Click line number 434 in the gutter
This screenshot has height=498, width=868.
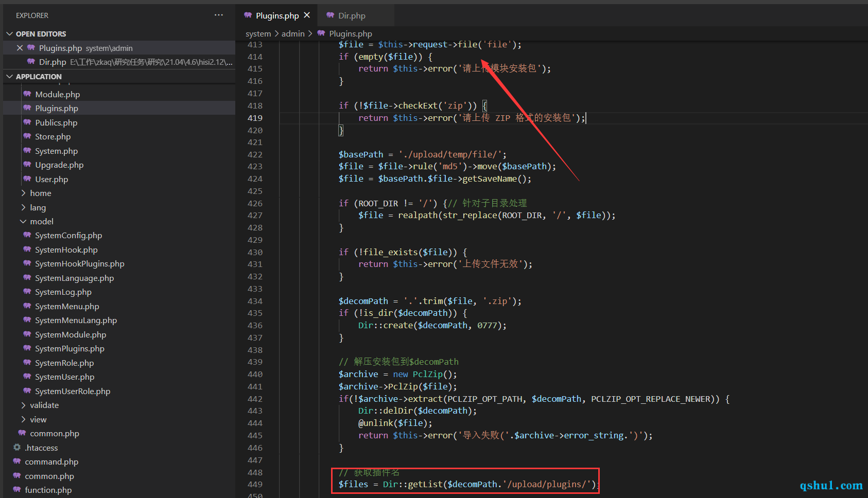click(255, 301)
